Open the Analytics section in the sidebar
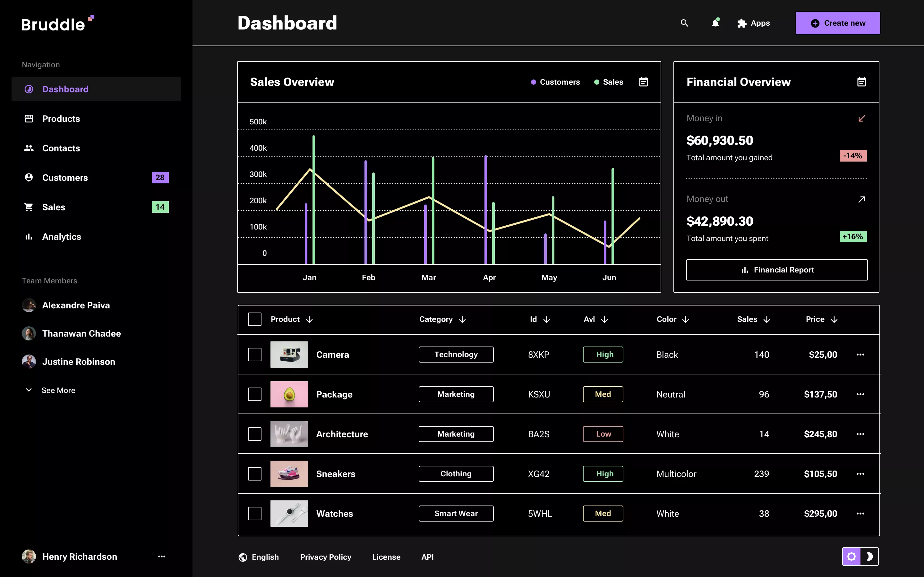 pos(62,237)
